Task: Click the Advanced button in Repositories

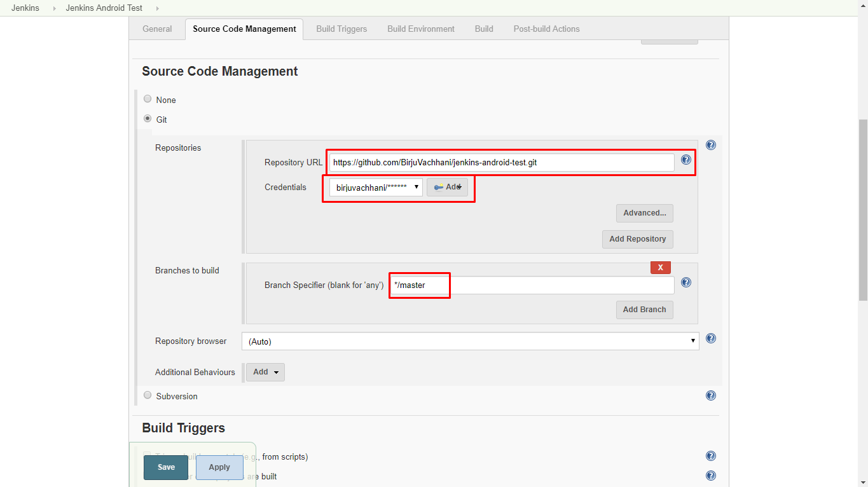Action: [x=644, y=213]
